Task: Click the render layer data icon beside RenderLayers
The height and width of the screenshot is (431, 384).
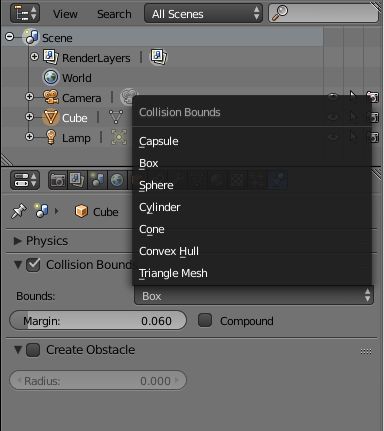Action: (158, 57)
